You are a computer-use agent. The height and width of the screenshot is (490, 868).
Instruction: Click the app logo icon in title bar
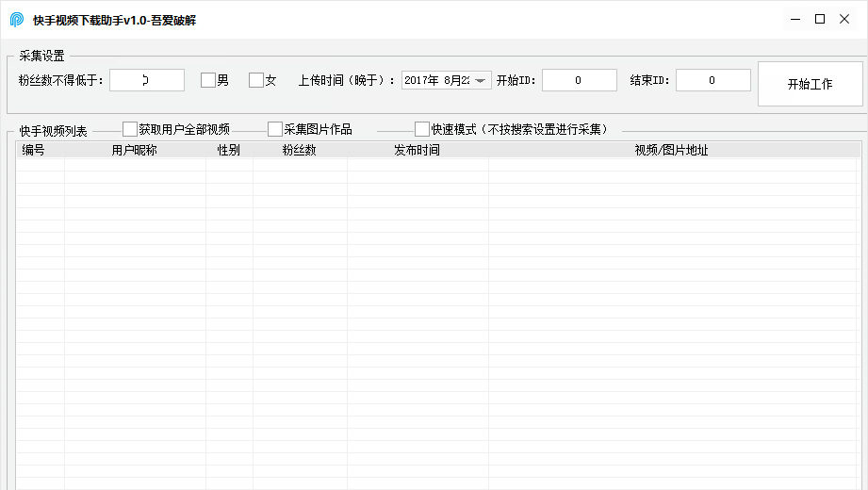[x=17, y=20]
